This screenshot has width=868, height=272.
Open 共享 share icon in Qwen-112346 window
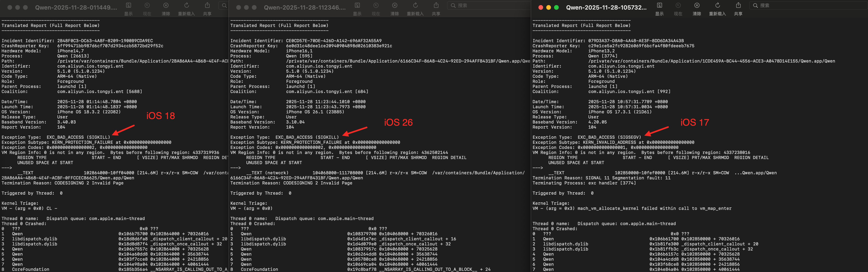click(x=436, y=5)
